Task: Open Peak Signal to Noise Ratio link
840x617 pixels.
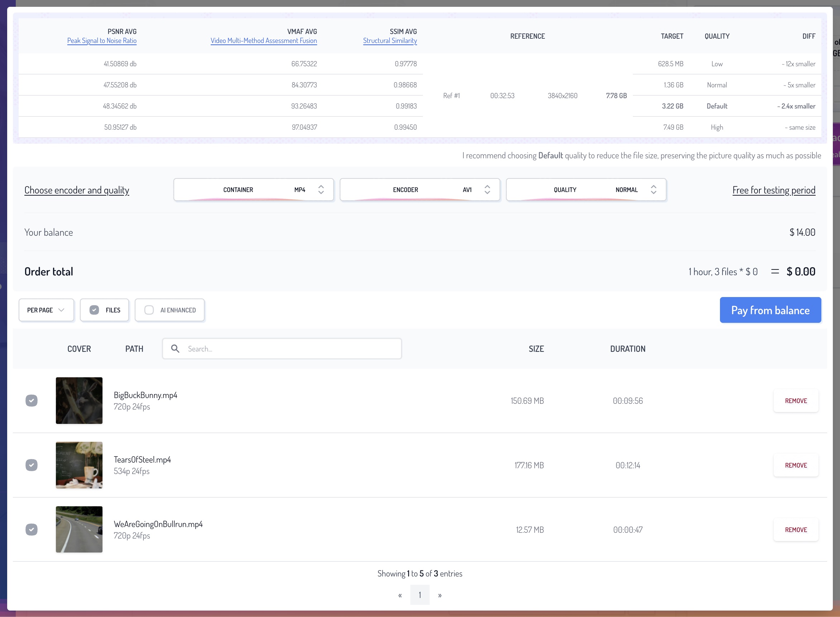Action: click(101, 41)
